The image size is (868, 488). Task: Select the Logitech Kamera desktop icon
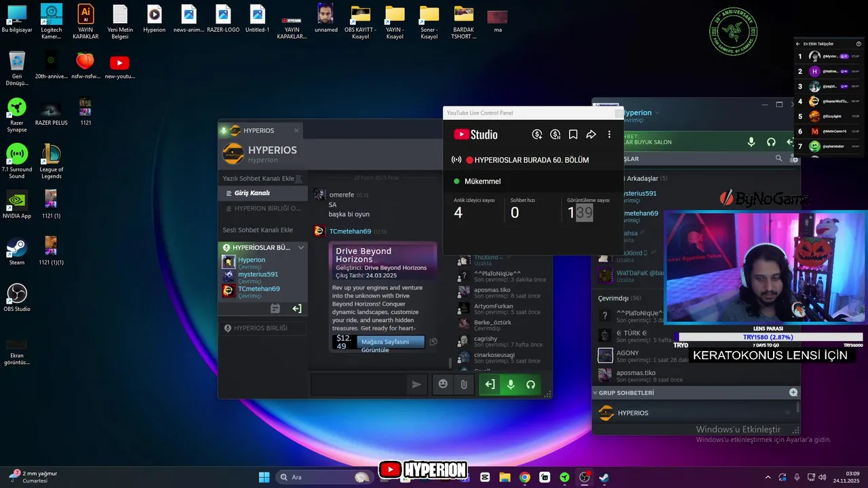coord(52,22)
